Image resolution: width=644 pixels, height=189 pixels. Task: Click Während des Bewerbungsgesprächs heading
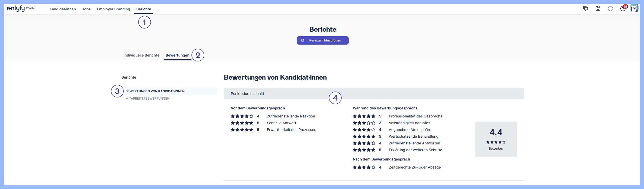tap(385, 108)
